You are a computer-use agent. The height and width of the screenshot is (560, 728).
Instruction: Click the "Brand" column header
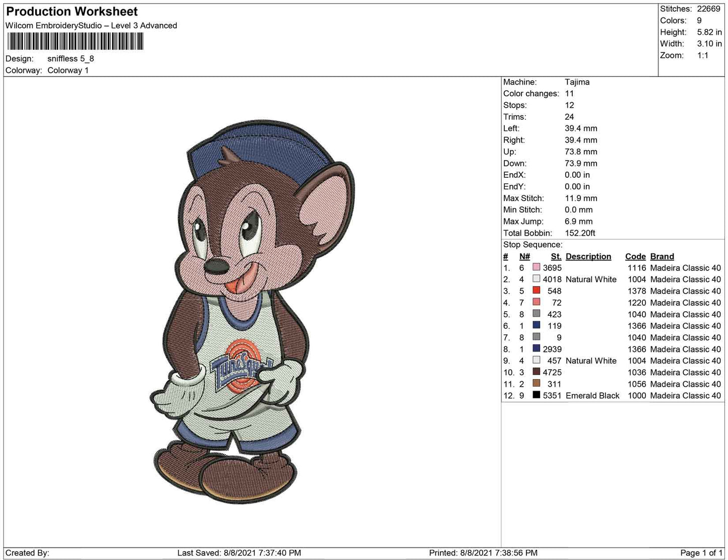[662, 256]
